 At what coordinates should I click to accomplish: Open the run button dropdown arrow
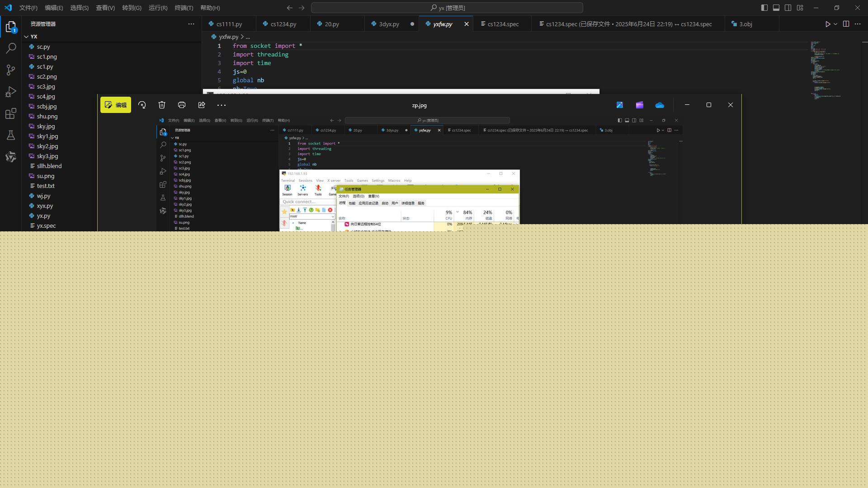835,24
